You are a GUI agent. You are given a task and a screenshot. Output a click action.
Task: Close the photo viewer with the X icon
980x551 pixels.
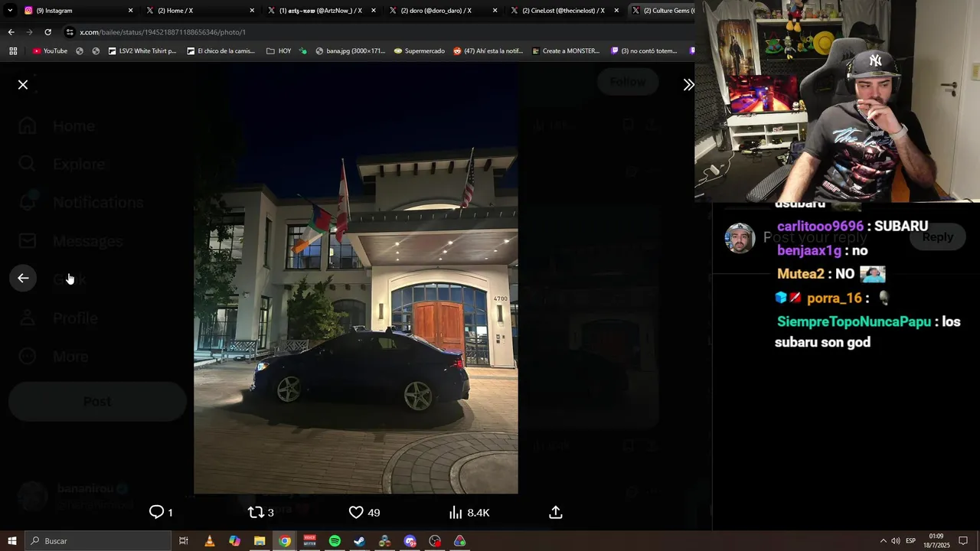point(23,85)
